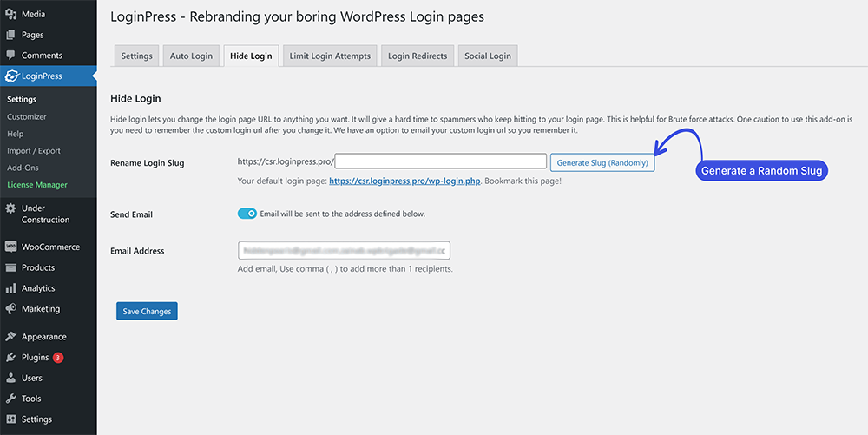The width and height of the screenshot is (868, 435).
Task: Open the License Manager submenu item
Action: point(37,185)
